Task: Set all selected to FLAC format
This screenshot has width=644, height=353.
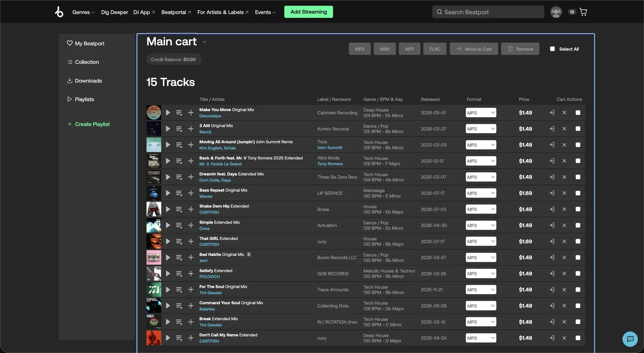Action: click(x=435, y=49)
